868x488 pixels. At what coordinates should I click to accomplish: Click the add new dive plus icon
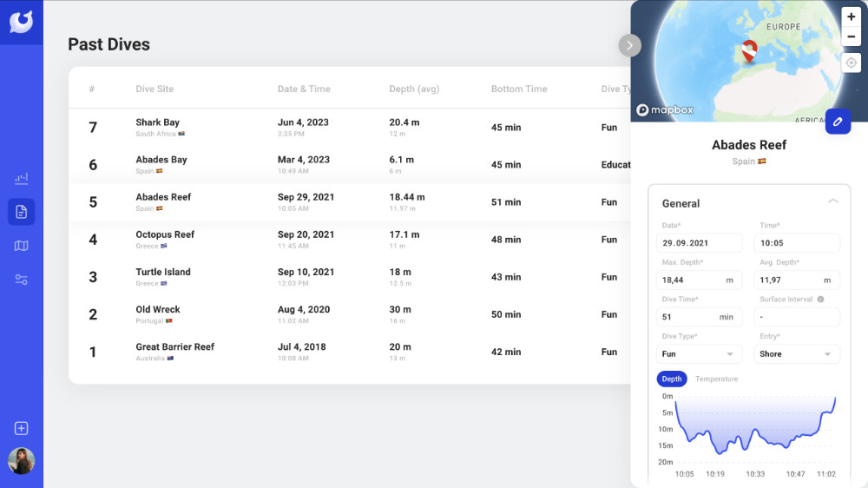pos(22,428)
